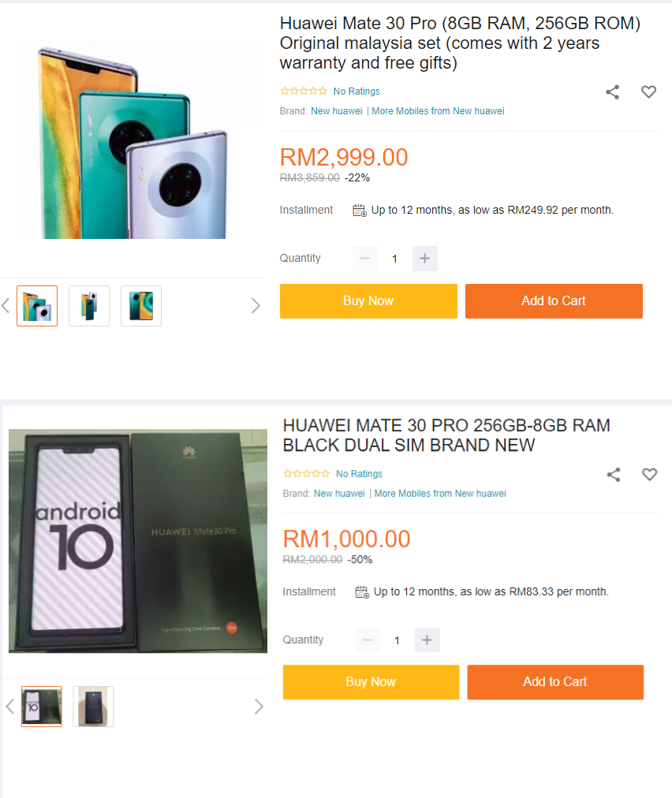
Task: Increase quantity for the RM1,000.00 phone
Action: click(427, 640)
